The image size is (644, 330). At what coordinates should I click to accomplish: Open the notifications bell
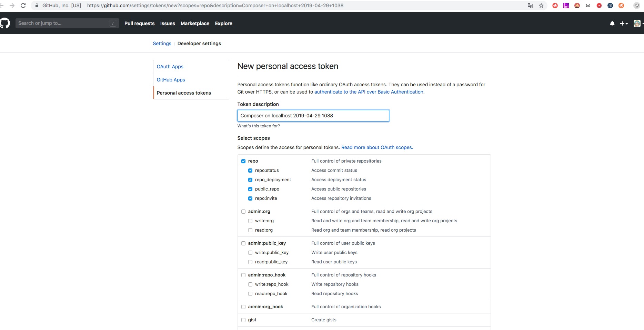coord(612,23)
